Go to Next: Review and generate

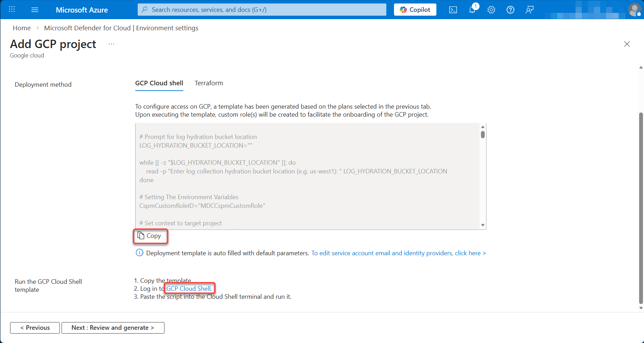tap(113, 328)
